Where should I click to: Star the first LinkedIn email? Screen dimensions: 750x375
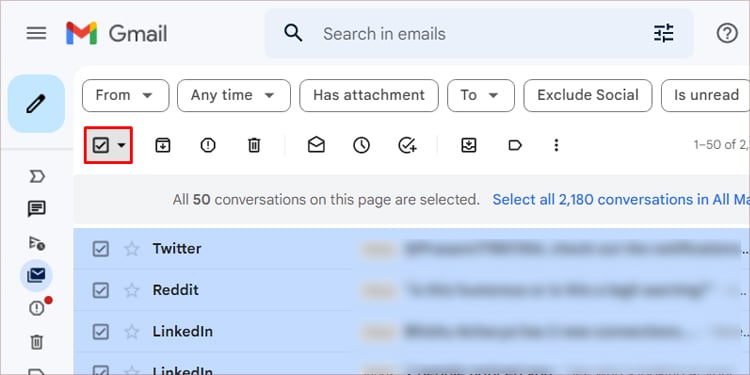point(132,331)
